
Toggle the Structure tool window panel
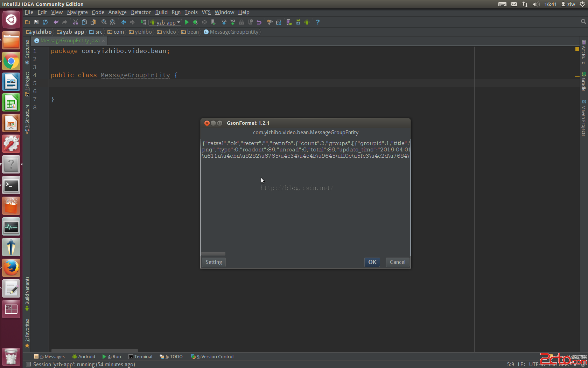[27, 119]
